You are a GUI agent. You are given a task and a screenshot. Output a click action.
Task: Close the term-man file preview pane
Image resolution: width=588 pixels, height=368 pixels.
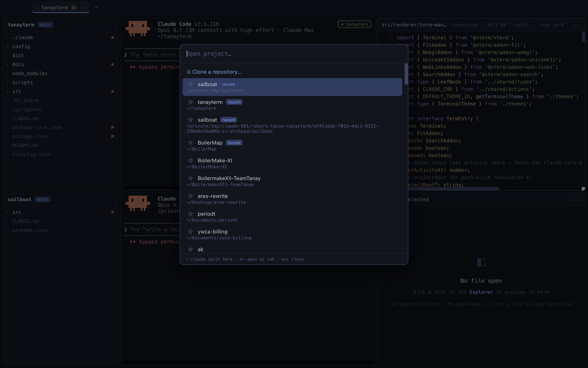(576, 25)
